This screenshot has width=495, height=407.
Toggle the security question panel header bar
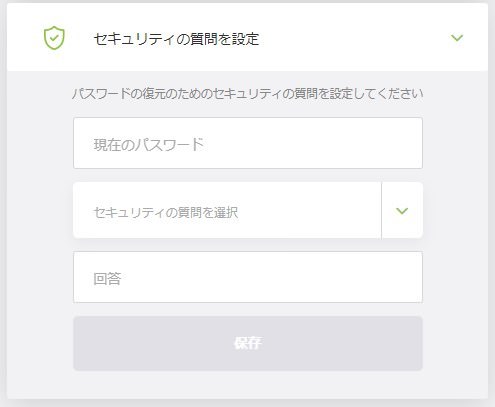coord(248,37)
